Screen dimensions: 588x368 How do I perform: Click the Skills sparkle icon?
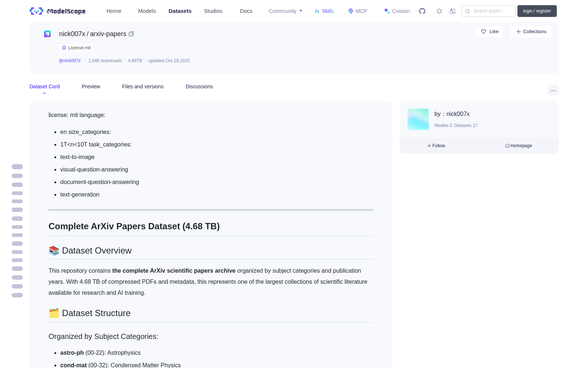pos(317,11)
